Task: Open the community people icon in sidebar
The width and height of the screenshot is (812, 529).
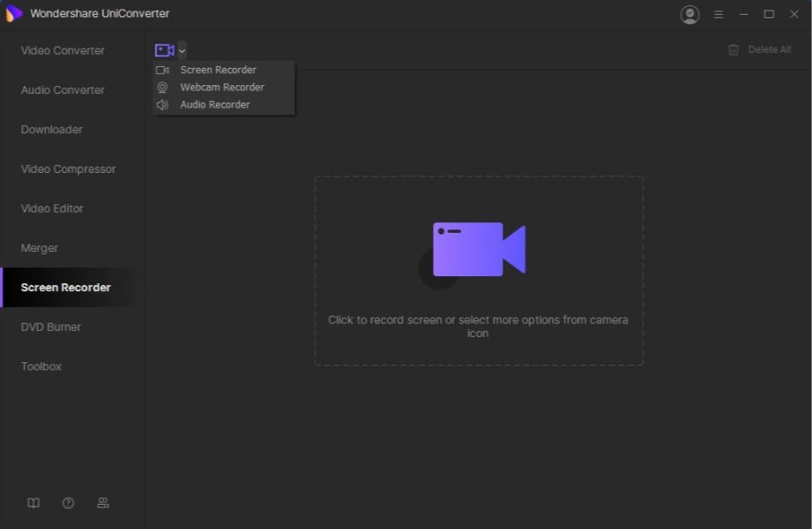Action: click(x=103, y=503)
